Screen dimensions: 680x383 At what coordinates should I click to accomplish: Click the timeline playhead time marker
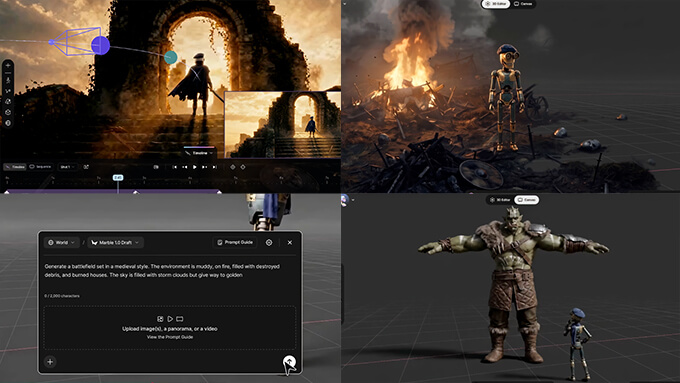(x=118, y=177)
